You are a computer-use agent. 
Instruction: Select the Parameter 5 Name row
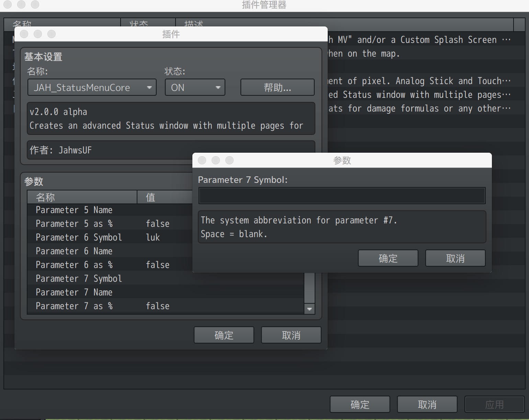[110, 210]
